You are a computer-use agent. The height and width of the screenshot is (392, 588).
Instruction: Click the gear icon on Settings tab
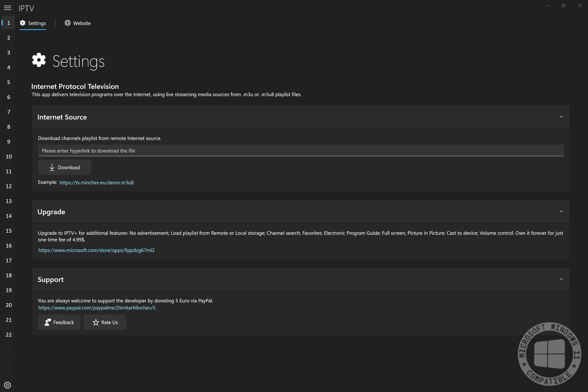coord(23,23)
